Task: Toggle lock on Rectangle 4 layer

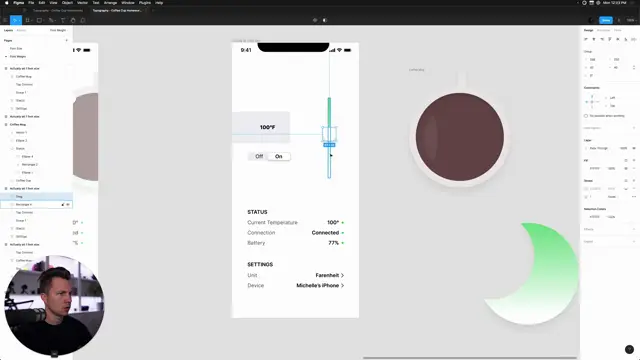Action: (x=63, y=204)
